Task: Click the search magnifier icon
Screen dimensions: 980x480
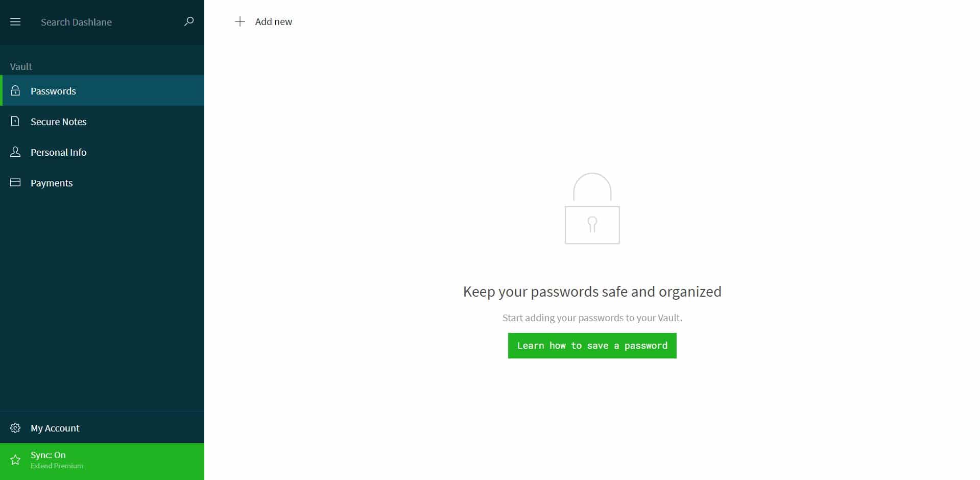Action: pos(189,21)
